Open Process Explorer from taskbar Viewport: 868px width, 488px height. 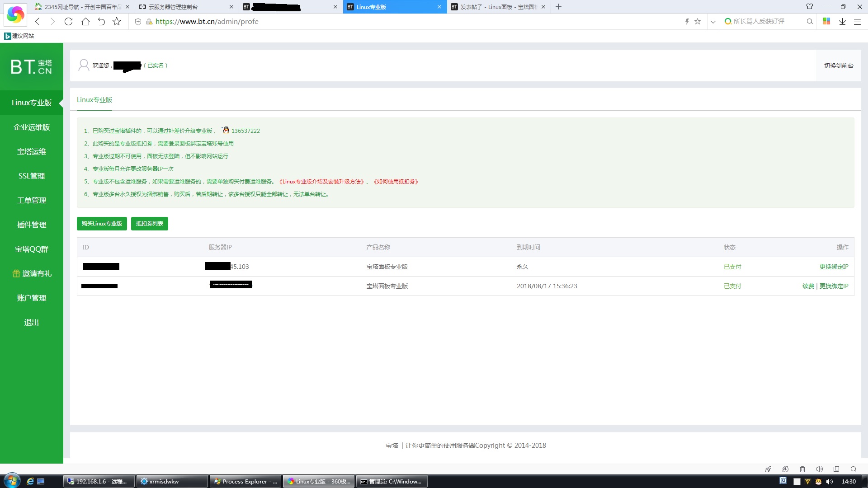(245, 481)
